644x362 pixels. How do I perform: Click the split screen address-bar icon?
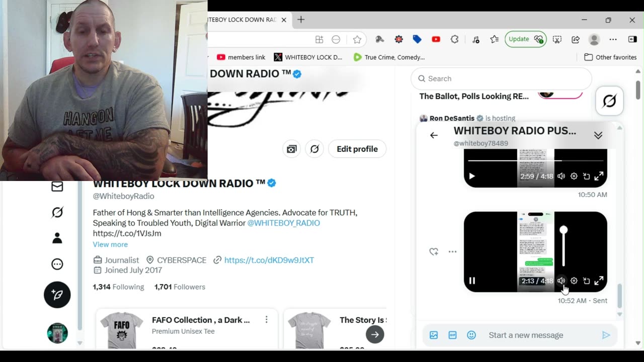tap(319, 39)
